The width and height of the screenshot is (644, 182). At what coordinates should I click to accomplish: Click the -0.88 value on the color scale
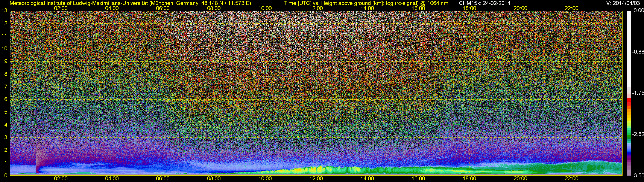(x=638, y=52)
